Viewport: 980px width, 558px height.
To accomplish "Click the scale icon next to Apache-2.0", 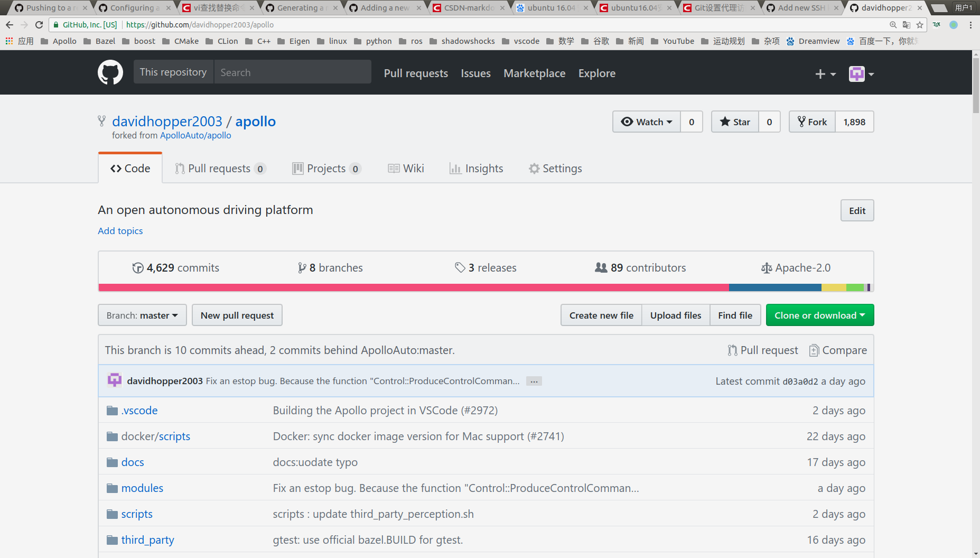I will point(767,267).
